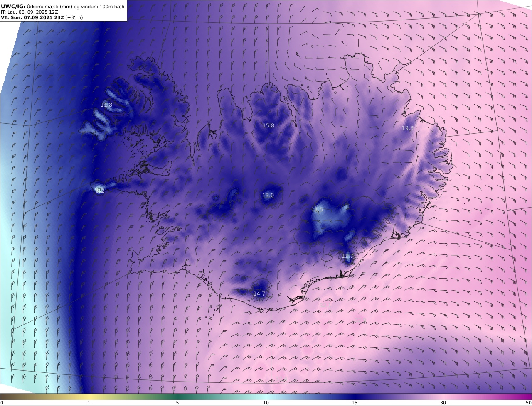
Task: Click the 14.7 precipitation value label
Action: point(259,293)
